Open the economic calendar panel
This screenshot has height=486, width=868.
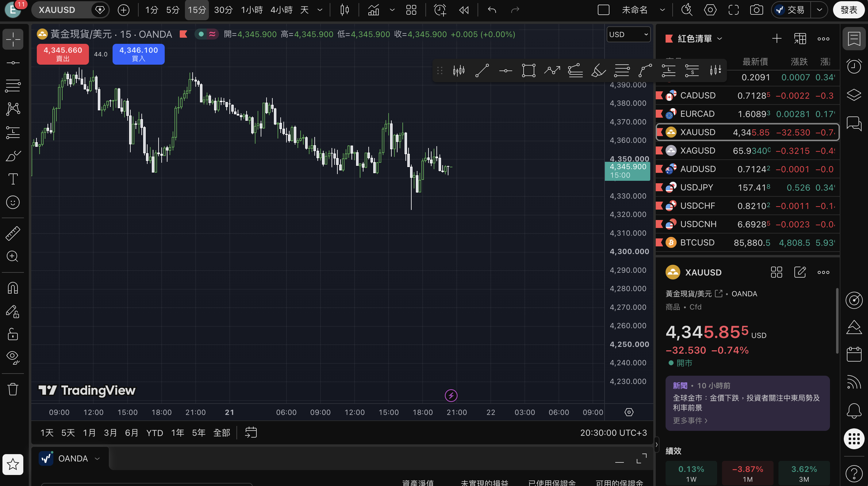(854, 354)
